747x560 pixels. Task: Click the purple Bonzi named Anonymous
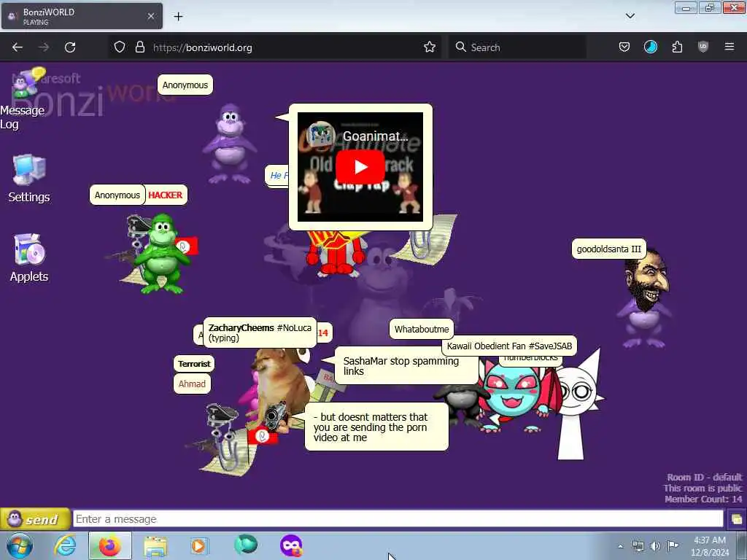(230, 144)
